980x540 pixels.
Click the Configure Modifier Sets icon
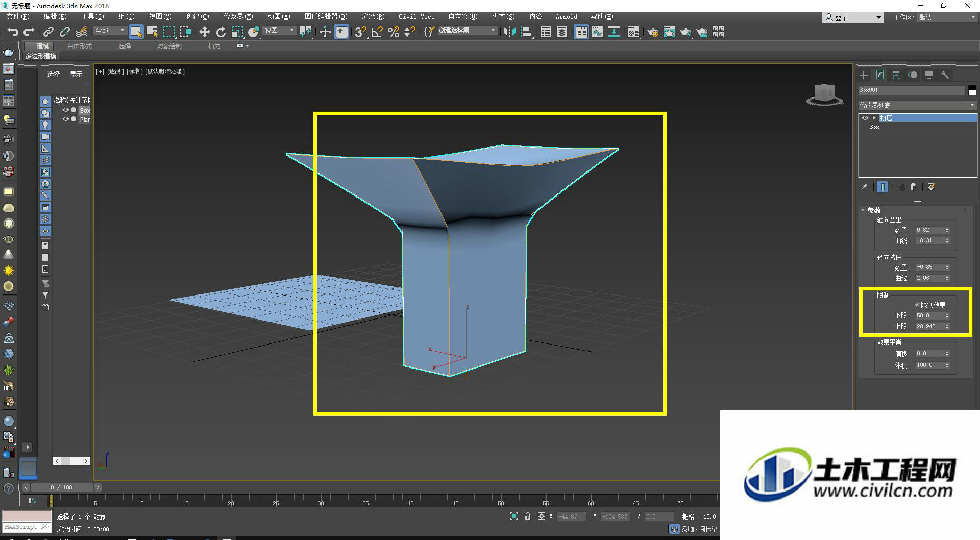[x=931, y=187]
